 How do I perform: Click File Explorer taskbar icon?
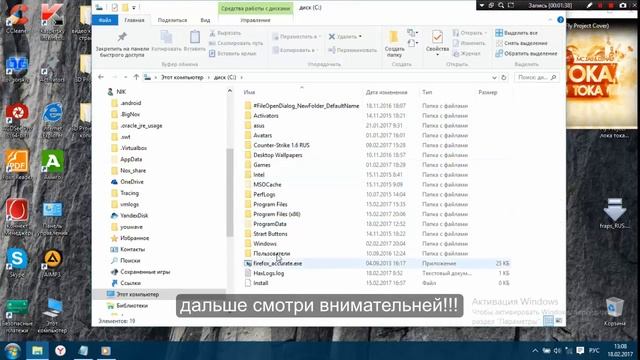pyautogui.click(x=37, y=351)
